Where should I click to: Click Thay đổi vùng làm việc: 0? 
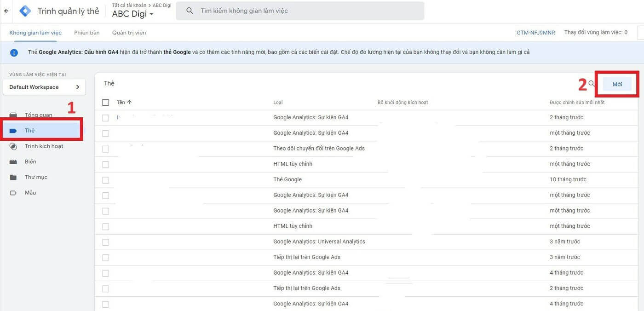click(596, 33)
